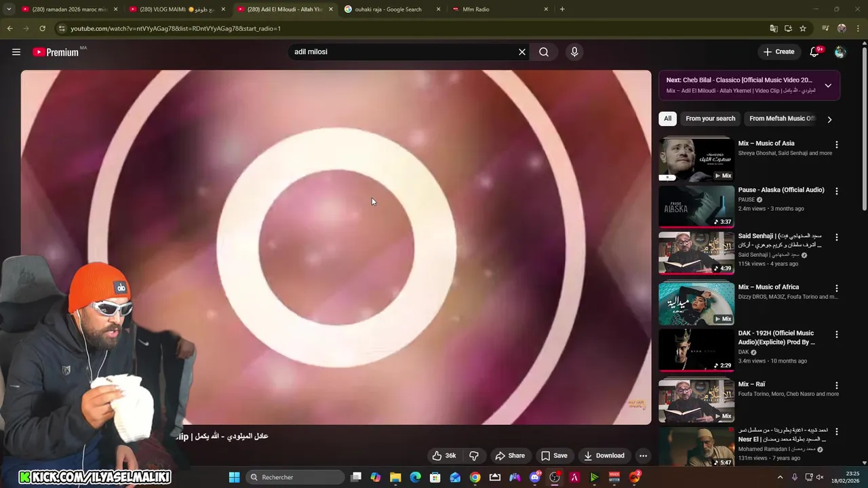Open Microsoft Store taskbar icon
The height and width of the screenshot is (488, 868).
coord(435,477)
